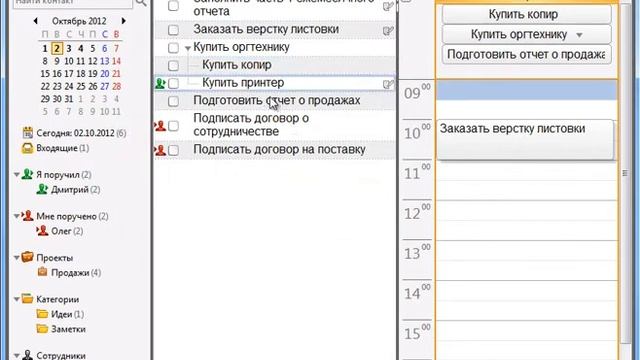Check Подписать договор о сотрудничестве checkbox

click(173, 125)
